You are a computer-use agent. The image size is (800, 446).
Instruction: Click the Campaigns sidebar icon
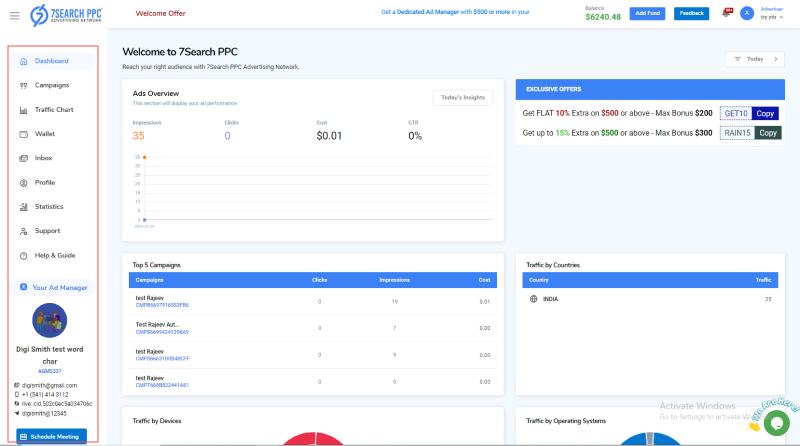tap(23, 85)
